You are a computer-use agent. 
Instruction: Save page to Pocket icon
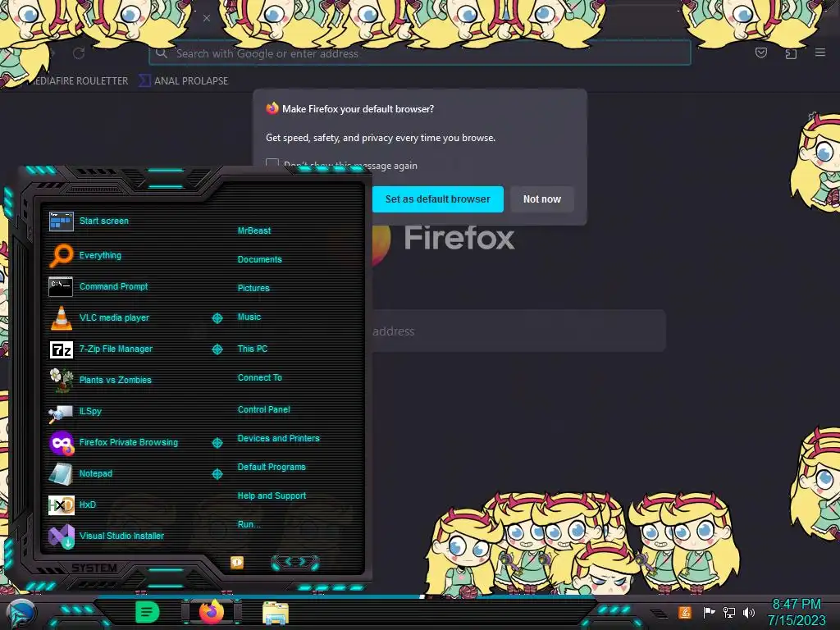point(760,52)
